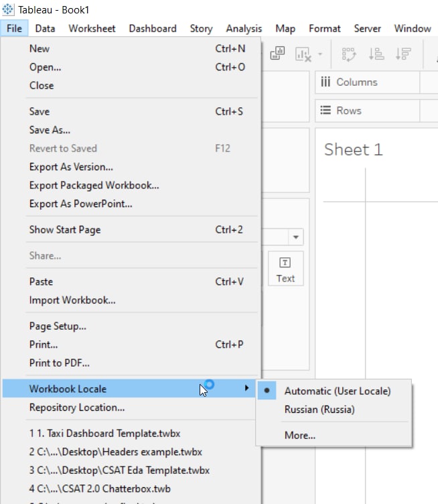The width and height of the screenshot is (438, 504).
Task: Click the Sheet 1 title
Action: pyautogui.click(x=353, y=149)
